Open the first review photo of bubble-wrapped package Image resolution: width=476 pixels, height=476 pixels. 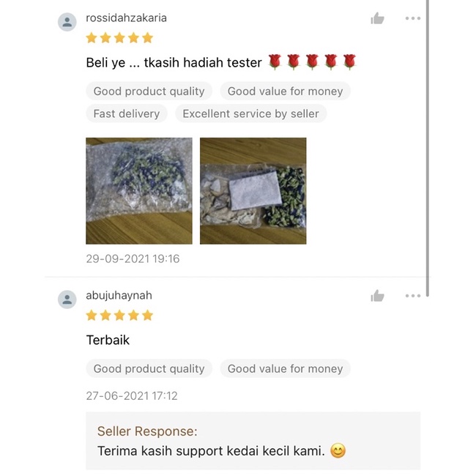tap(139, 191)
